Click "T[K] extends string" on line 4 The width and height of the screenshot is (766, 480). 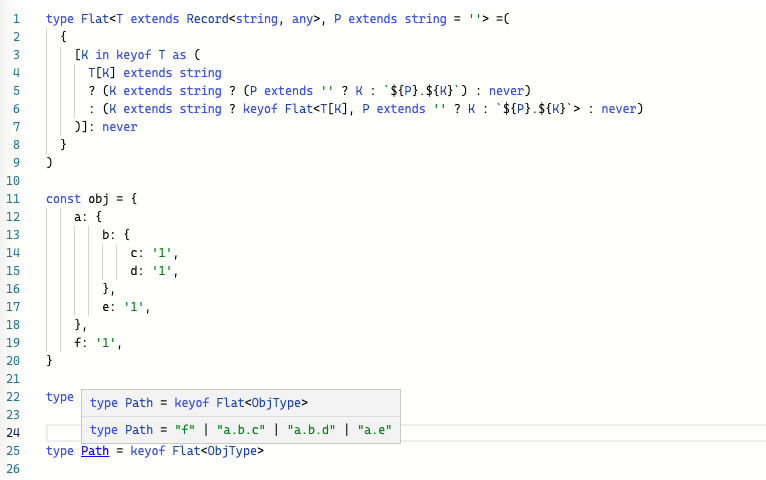click(x=154, y=73)
